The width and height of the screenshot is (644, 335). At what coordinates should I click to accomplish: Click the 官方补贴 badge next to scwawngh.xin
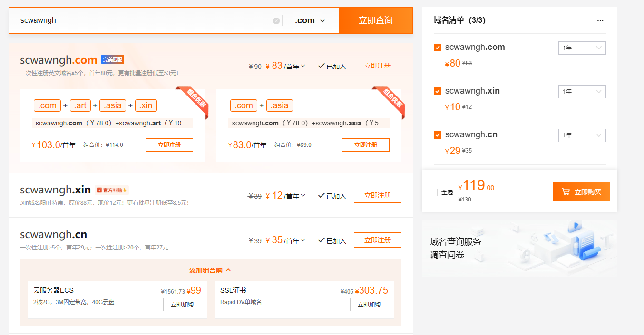coord(112,190)
